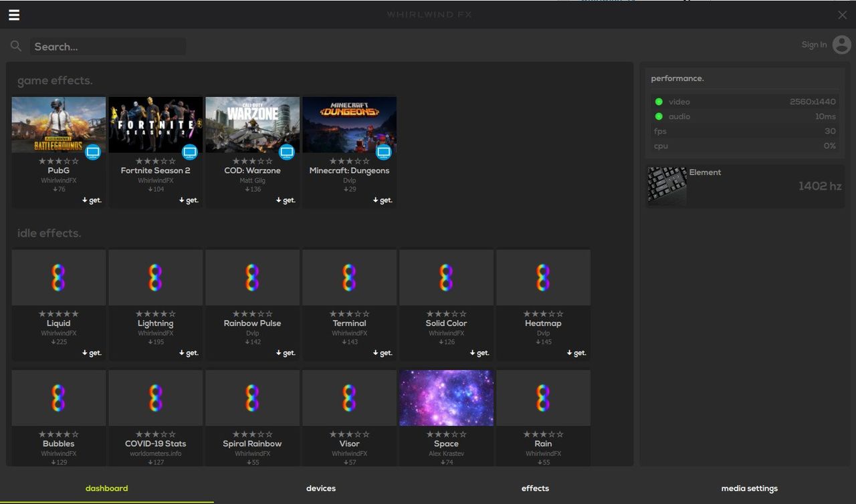Image resolution: width=856 pixels, height=504 pixels.
Task: Click the Matt Gilg author text
Action: click(x=253, y=180)
